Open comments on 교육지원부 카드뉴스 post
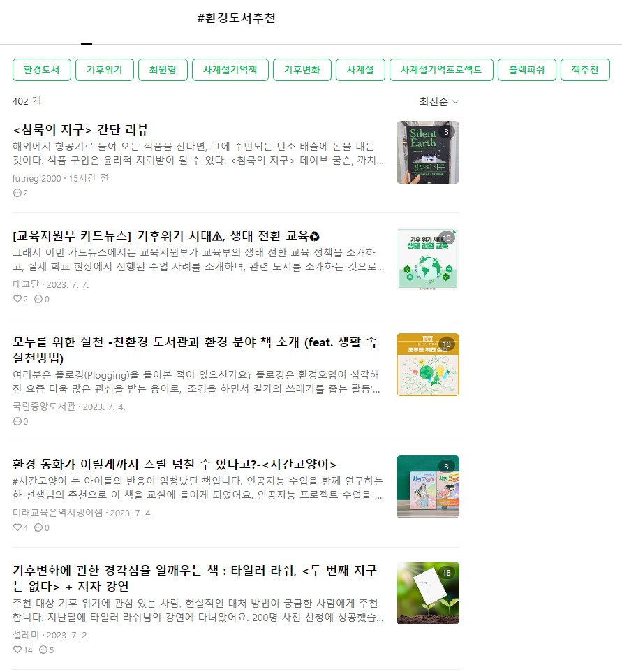The width and height of the screenshot is (622, 672). click(38, 299)
